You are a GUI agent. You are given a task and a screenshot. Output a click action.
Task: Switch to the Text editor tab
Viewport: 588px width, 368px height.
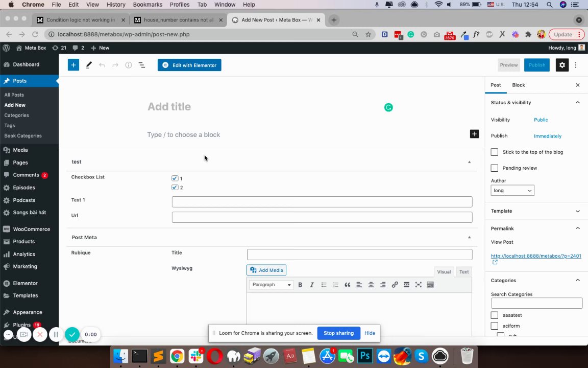[464, 272]
